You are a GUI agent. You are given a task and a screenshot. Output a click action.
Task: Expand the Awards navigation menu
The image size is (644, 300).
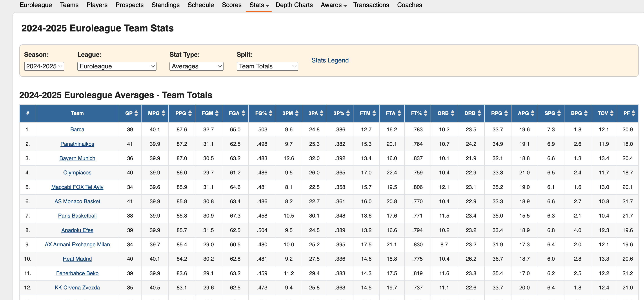coord(333,5)
